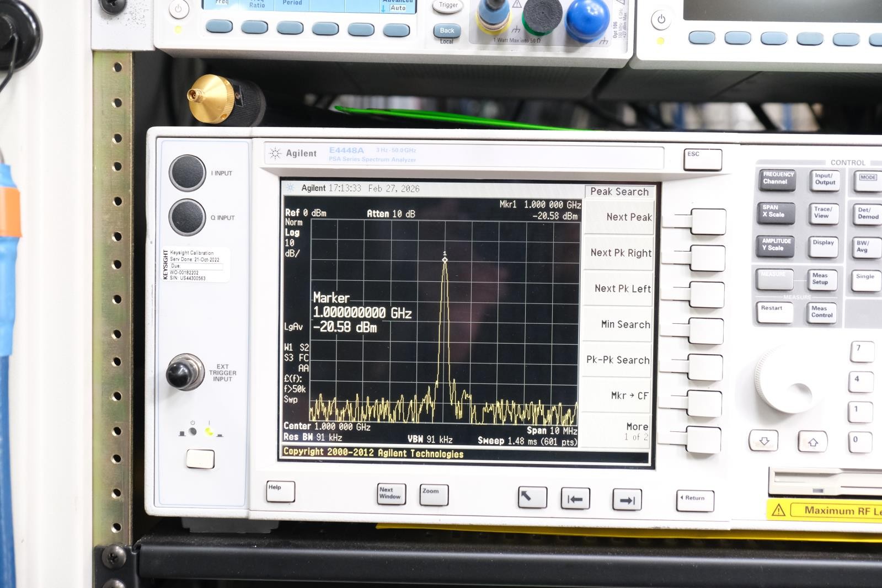Hit the diagonal arrow key below the display

tap(532, 497)
